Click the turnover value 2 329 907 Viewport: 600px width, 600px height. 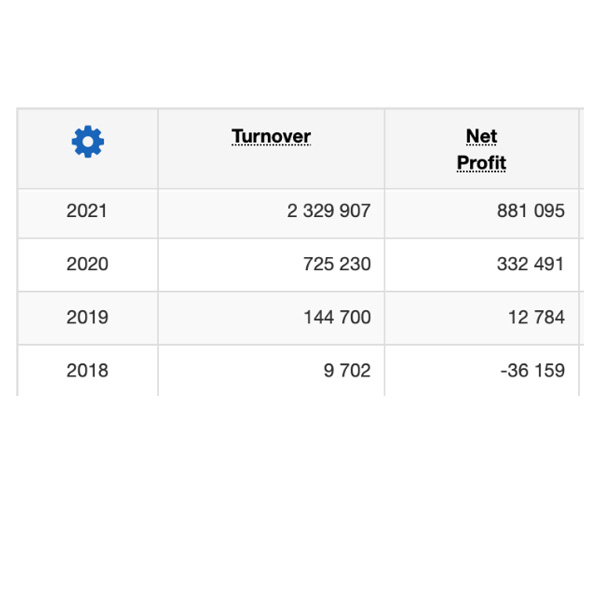click(329, 211)
